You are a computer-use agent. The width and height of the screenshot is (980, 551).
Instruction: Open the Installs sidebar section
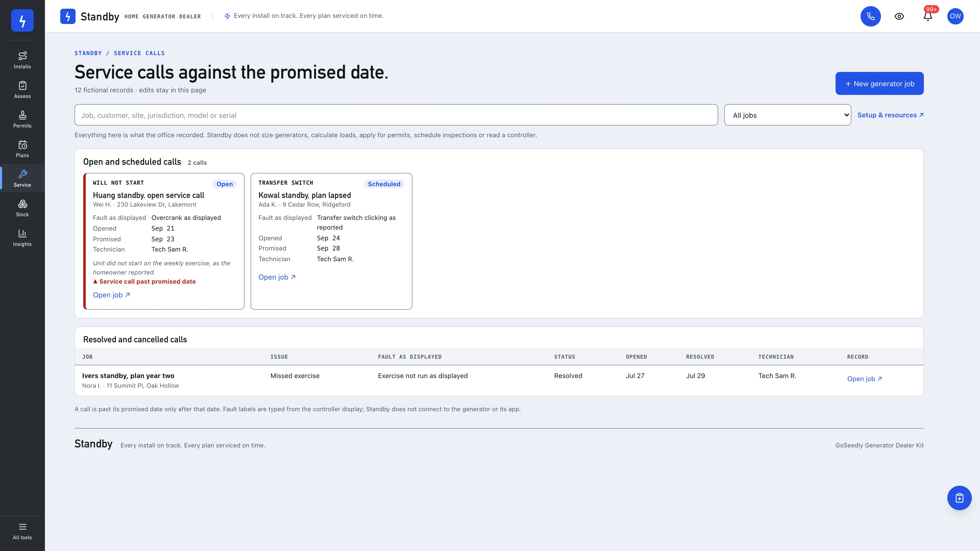22,60
